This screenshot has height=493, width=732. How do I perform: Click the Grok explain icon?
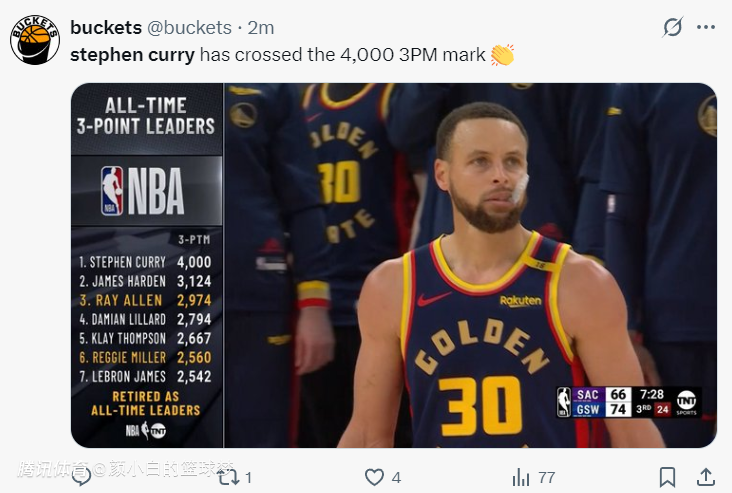pyautogui.click(x=674, y=27)
